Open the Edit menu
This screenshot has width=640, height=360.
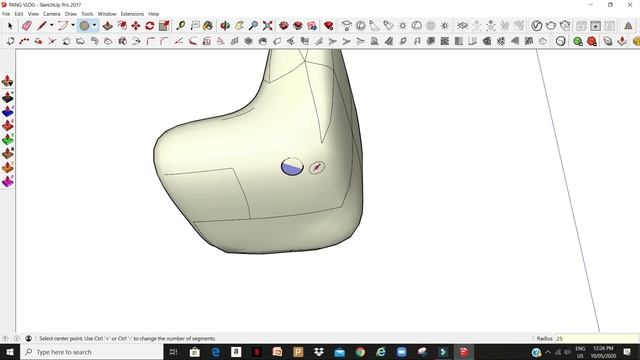[19, 14]
